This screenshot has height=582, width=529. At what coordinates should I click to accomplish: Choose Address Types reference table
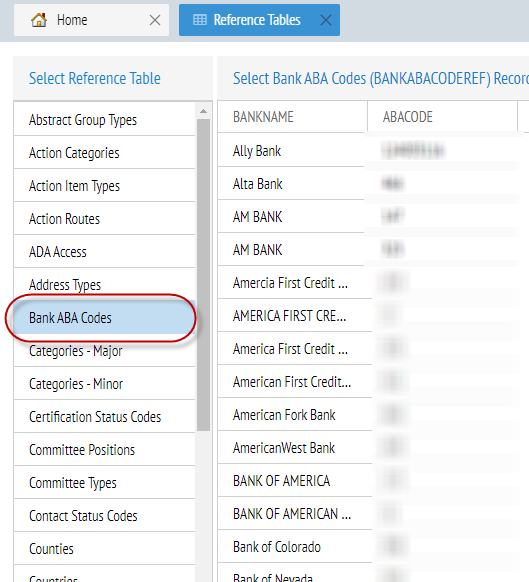tap(104, 285)
